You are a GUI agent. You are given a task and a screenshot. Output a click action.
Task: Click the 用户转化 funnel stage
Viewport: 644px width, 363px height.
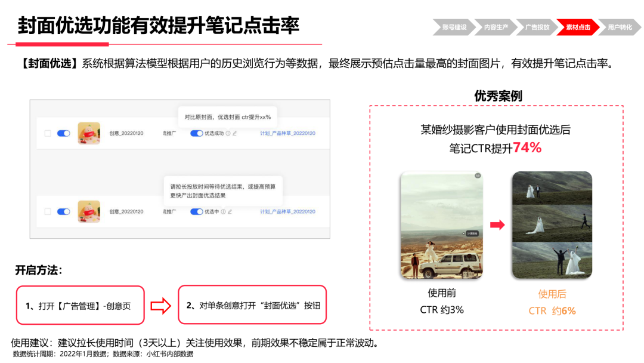(620, 27)
